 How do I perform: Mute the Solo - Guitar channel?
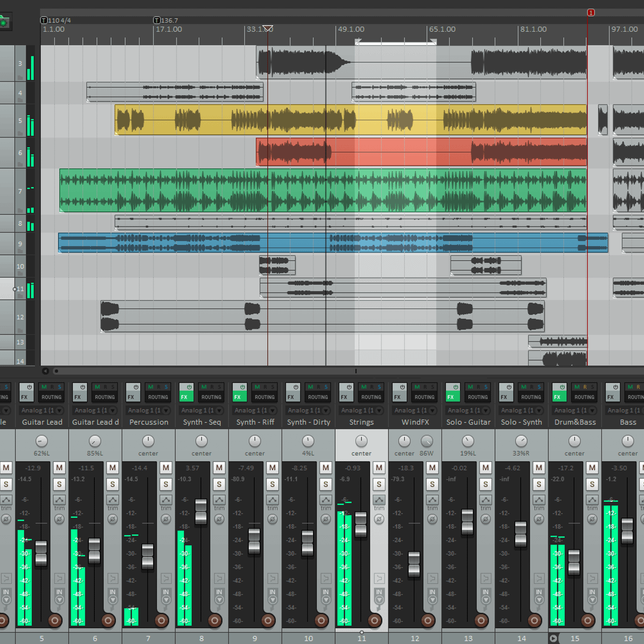click(x=486, y=467)
